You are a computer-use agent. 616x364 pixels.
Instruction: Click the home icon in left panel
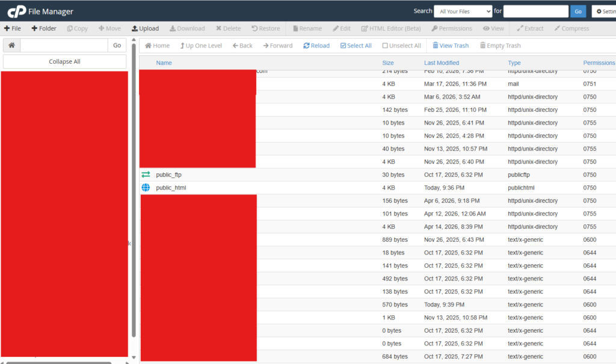point(11,45)
